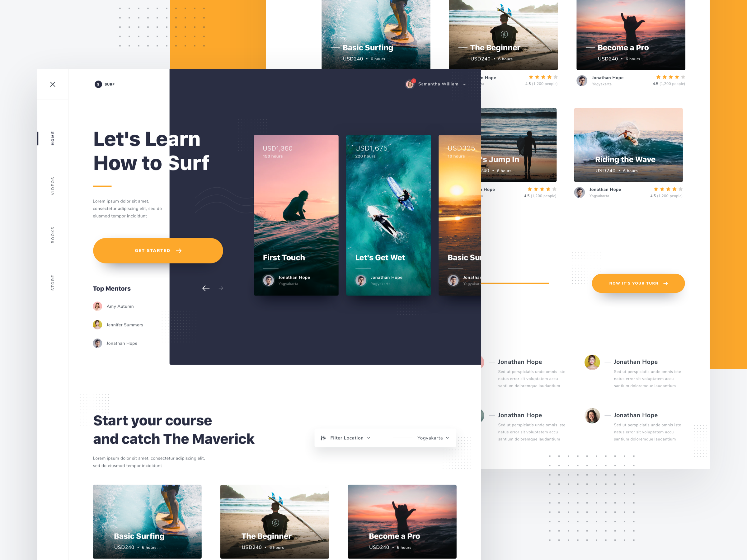Screen dimensions: 747x560
Task: Click the left arrow navigation icon
Action: pyautogui.click(x=206, y=288)
